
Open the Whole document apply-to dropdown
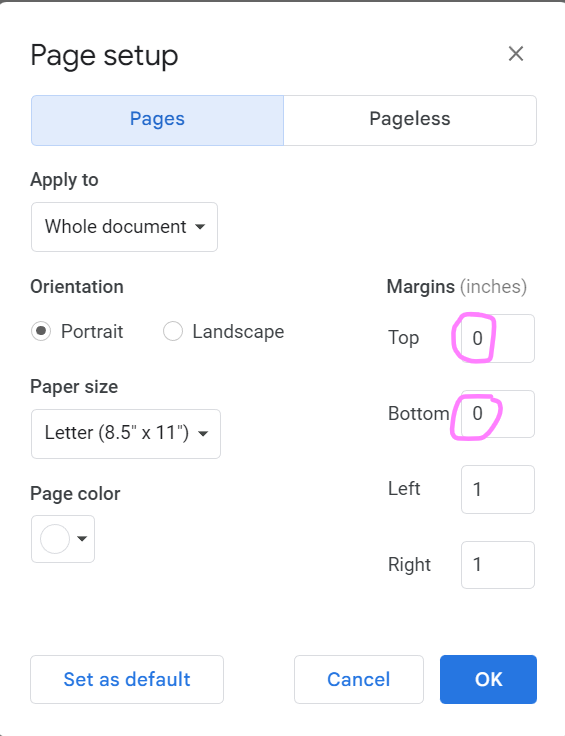[124, 227]
